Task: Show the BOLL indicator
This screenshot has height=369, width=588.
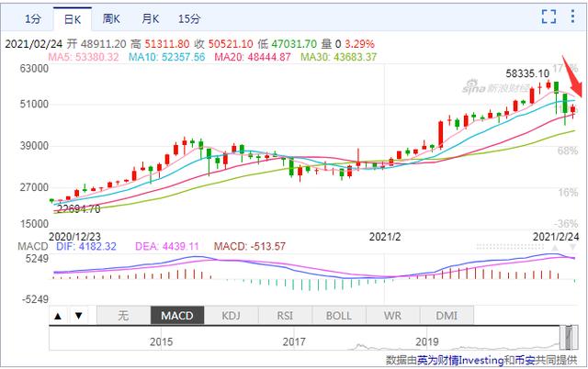Action: coord(339,316)
